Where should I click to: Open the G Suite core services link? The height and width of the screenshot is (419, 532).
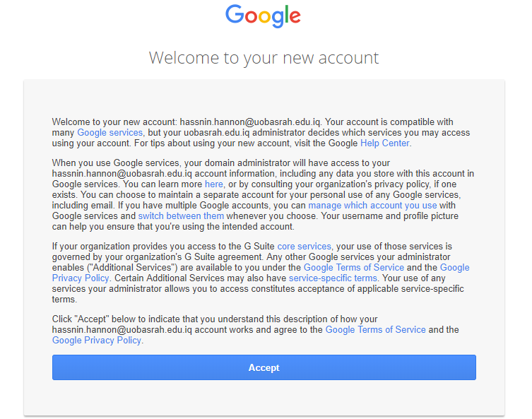(x=305, y=247)
